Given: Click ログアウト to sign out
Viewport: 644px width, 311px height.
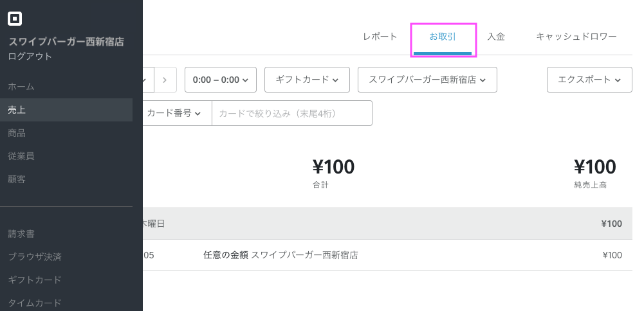Looking at the screenshot, I should (x=30, y=57).
